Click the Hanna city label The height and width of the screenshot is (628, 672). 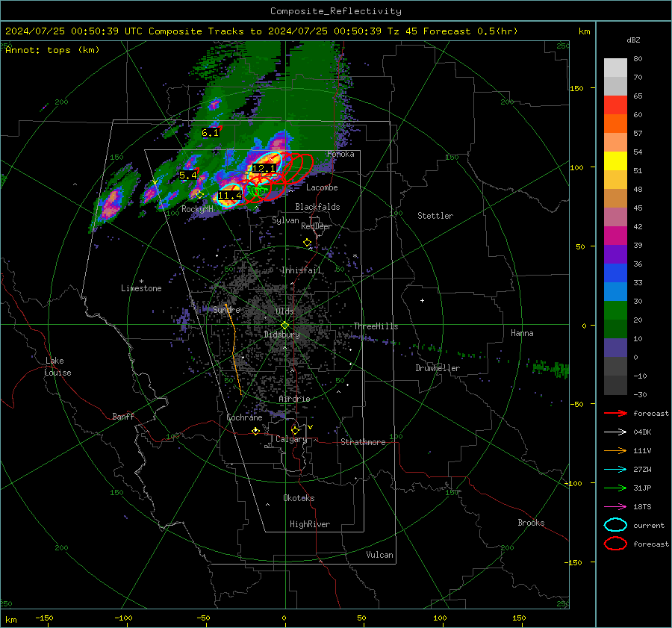[x=522, y=333]
